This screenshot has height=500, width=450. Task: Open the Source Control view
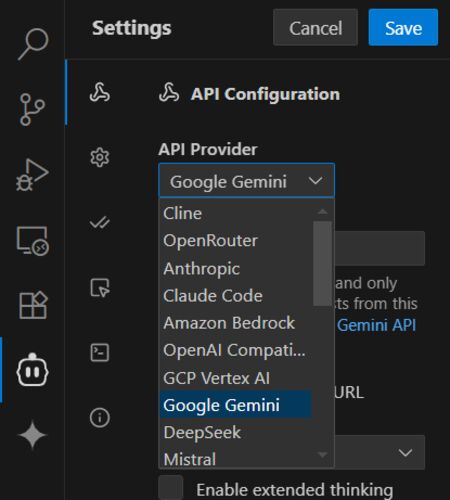pyautogui.click(x=32, y=109)
